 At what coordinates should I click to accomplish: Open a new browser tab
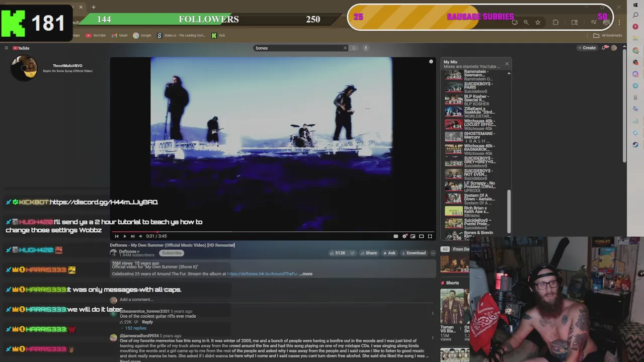94,7
